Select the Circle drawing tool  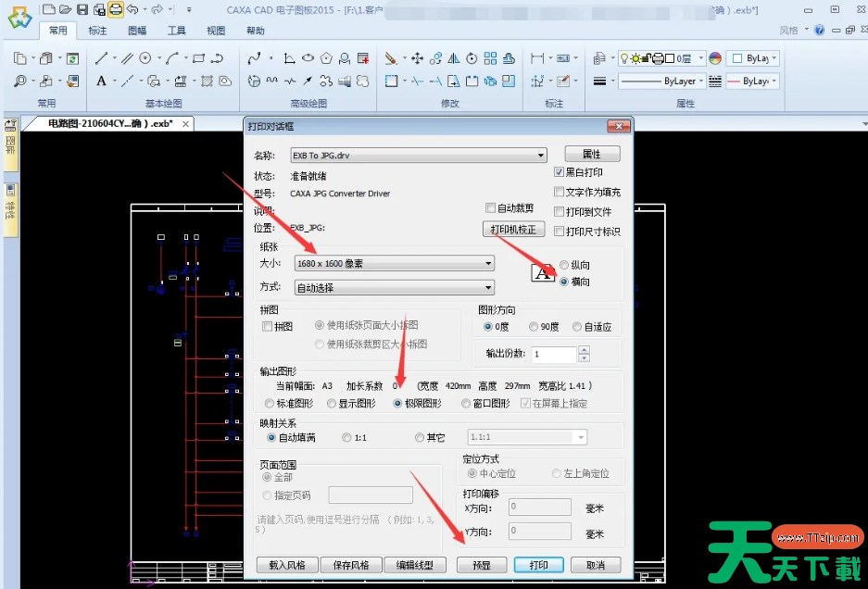tap(145, 58)
